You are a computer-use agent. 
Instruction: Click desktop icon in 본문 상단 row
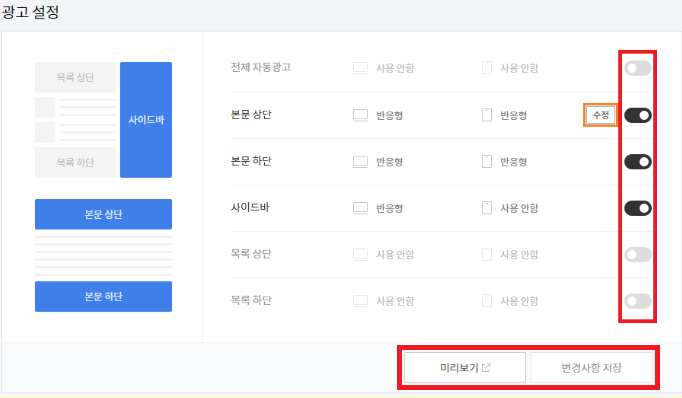pos(360,115)
